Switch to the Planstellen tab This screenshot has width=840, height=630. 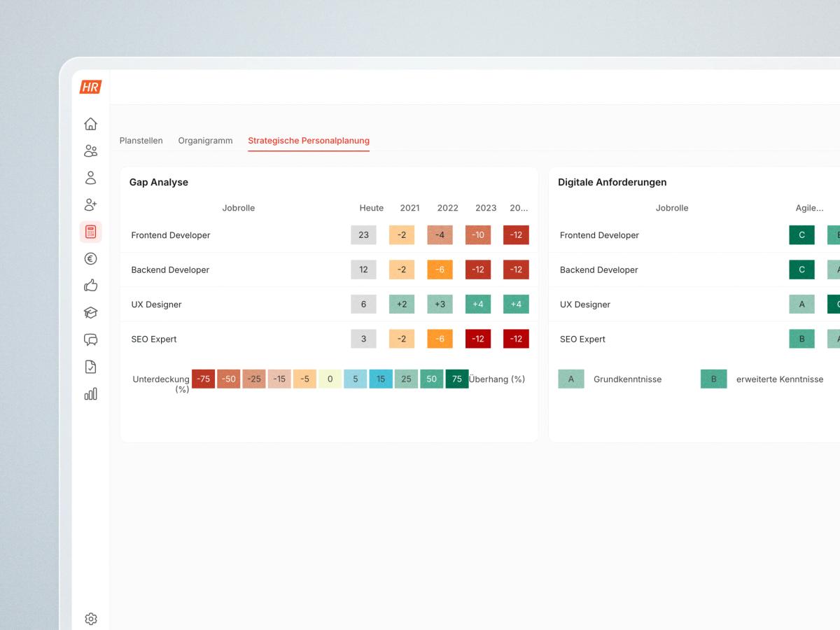(141, 141)
